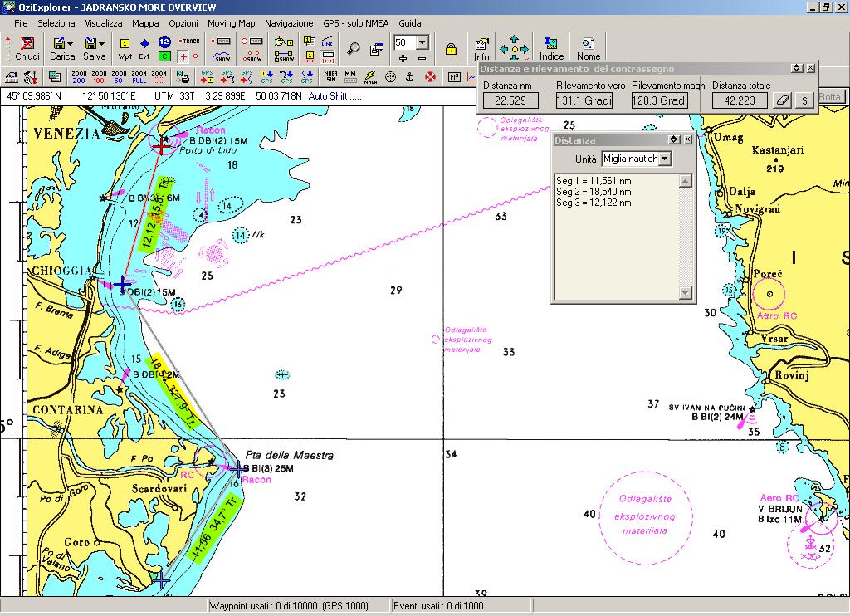Click the red lifebuoy man overboard icon
Viewport: 850px width, 616px height.
(x=431, y=77)
